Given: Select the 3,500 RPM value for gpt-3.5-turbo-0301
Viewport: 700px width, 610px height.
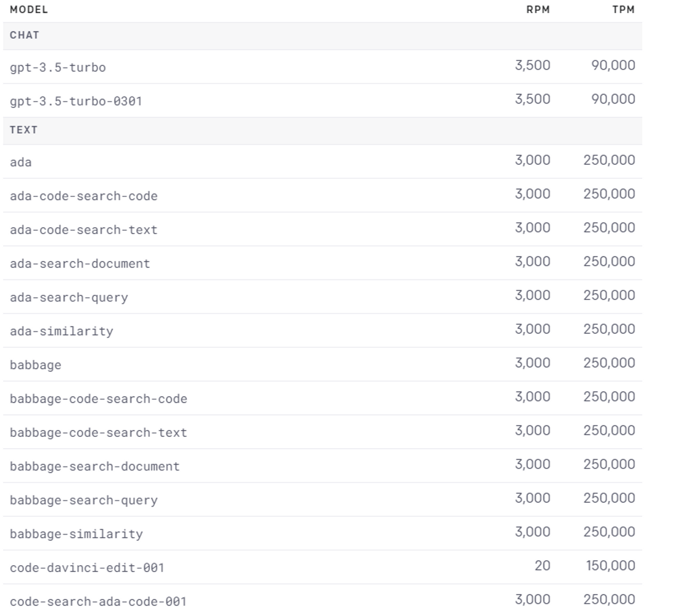Looking at the screenshot, I should click(x=533, y=99).
